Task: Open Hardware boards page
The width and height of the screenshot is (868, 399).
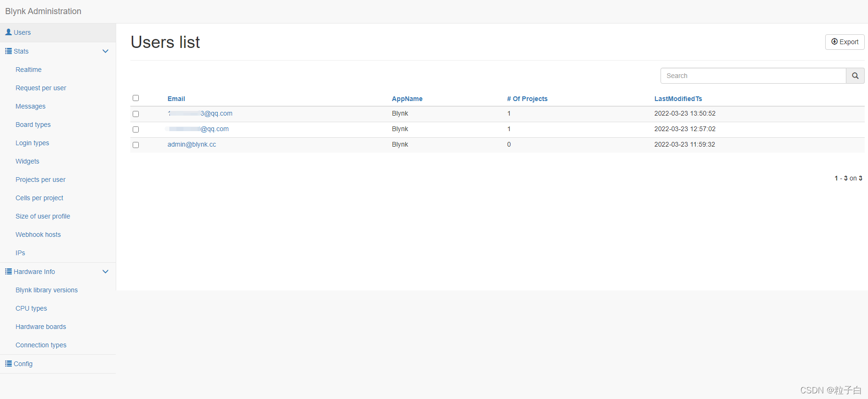Action: pyautogui.click(x=40, y=327)
